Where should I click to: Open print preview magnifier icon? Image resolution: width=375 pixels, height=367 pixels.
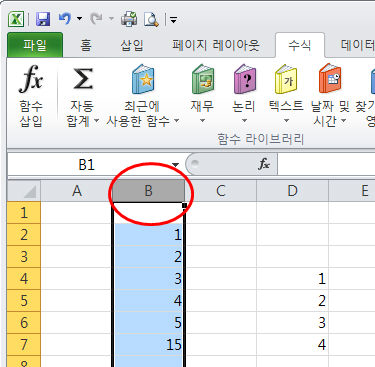[x=151, y=19]
